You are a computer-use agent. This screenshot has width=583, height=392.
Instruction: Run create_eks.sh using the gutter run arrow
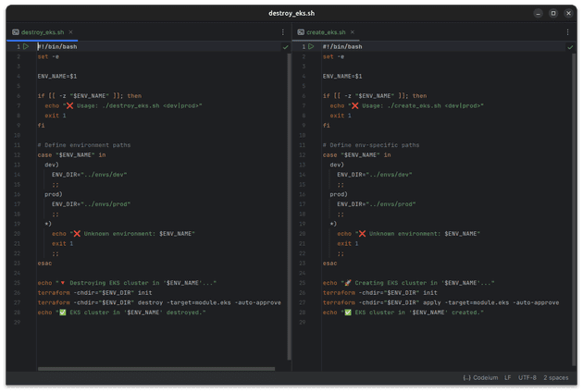(x=311, y=46)
